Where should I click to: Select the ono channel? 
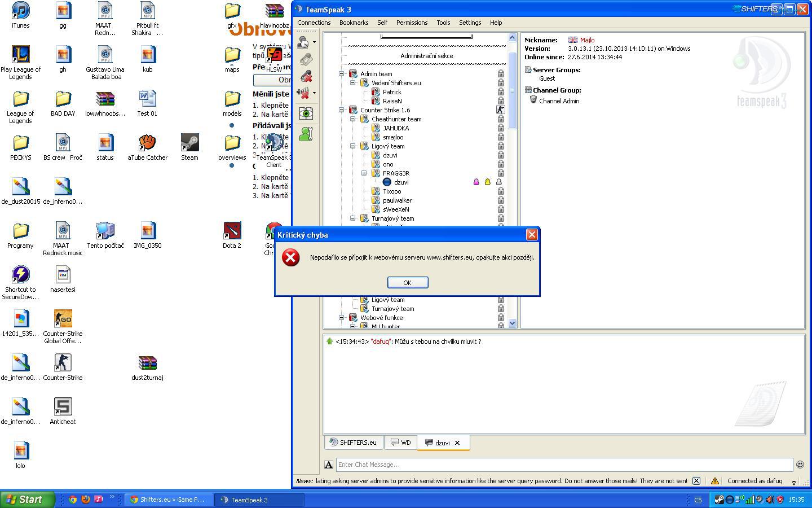coord(388,164)
